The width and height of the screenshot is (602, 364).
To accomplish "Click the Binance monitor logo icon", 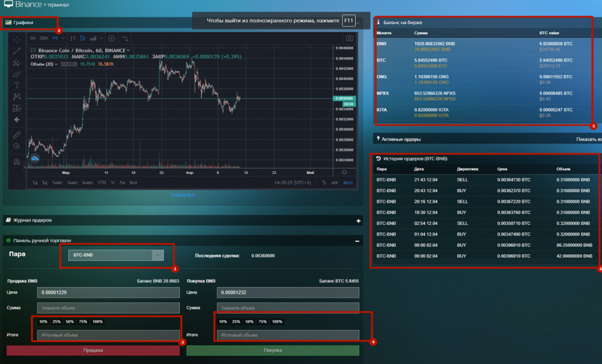I will [8, 4].
